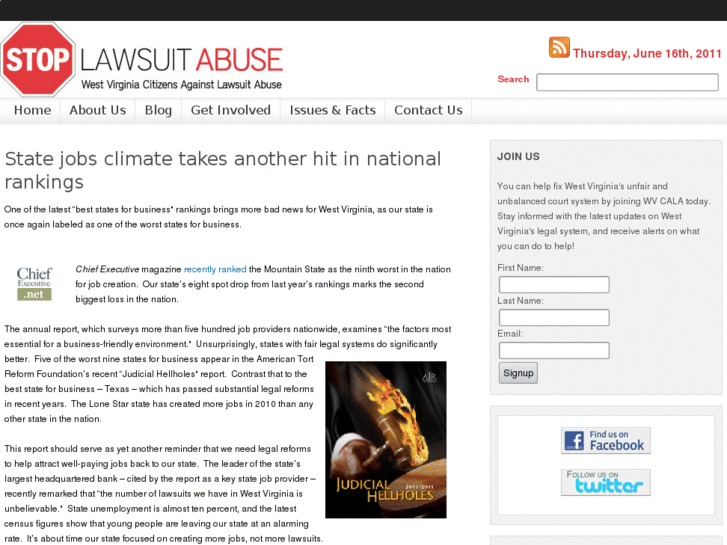Open the Get Involved menu

click(230, 110)
